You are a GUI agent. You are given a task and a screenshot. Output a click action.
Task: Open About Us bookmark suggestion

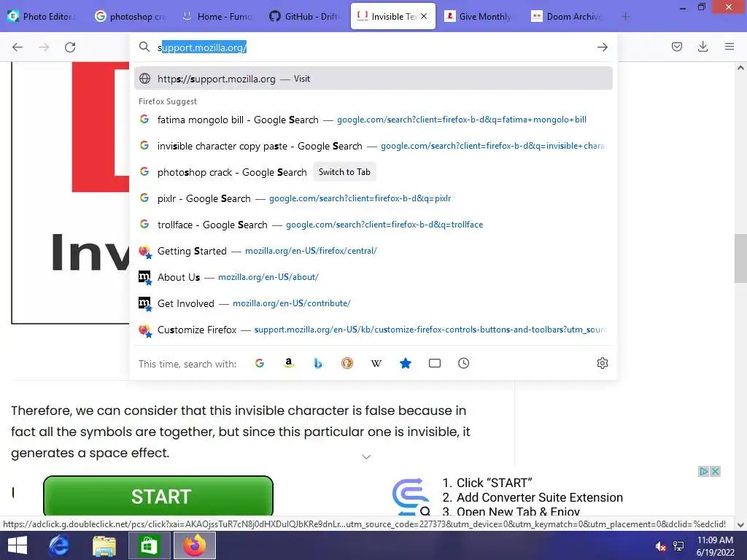(x=373, y=276)
